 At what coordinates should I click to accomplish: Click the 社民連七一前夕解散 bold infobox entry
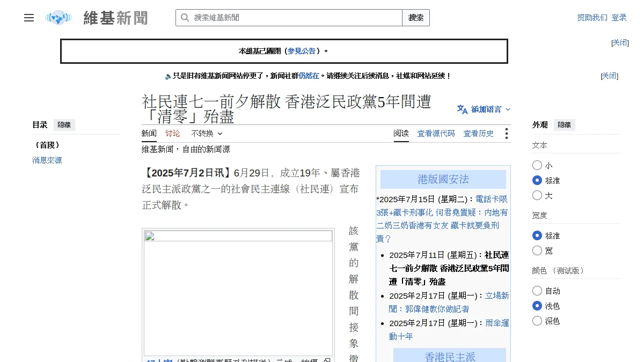pyautogui.click(x=449, y=268)
